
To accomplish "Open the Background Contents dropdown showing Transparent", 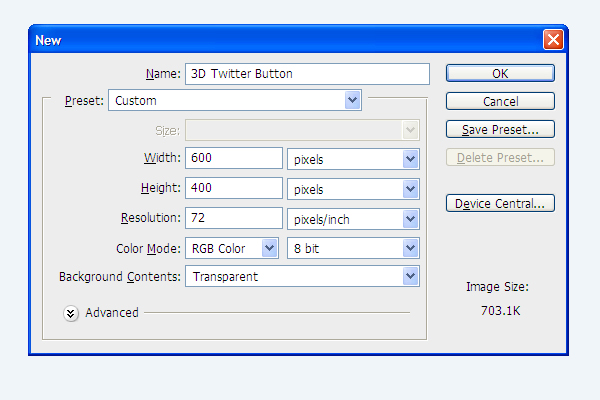I will pos(302,276).
